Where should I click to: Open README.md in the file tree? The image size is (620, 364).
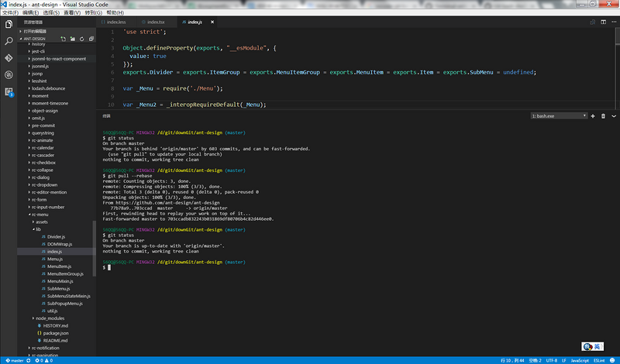[x=55, y=340]
